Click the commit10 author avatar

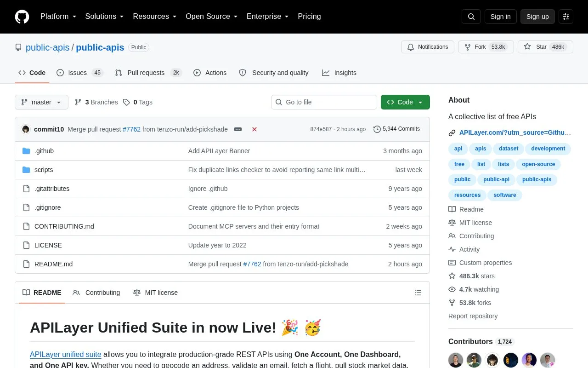26,129
